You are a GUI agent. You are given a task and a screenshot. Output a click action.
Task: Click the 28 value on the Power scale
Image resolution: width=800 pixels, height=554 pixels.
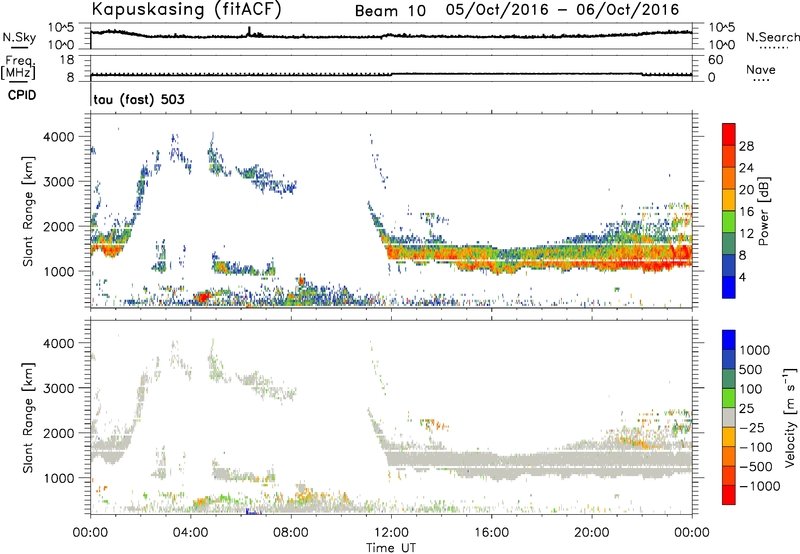(x=746, y=146)
